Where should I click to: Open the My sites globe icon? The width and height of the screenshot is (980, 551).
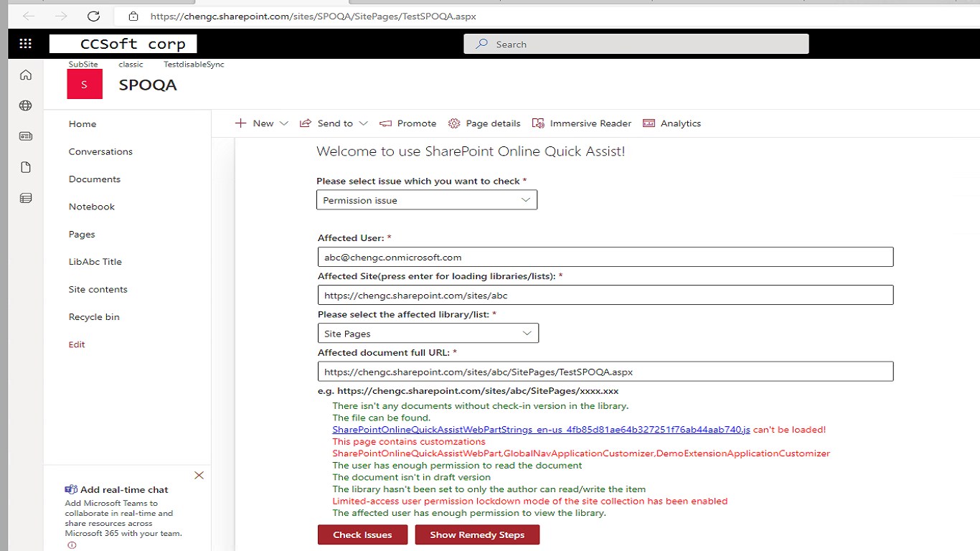pyautogui.click(x=26, y=105)
